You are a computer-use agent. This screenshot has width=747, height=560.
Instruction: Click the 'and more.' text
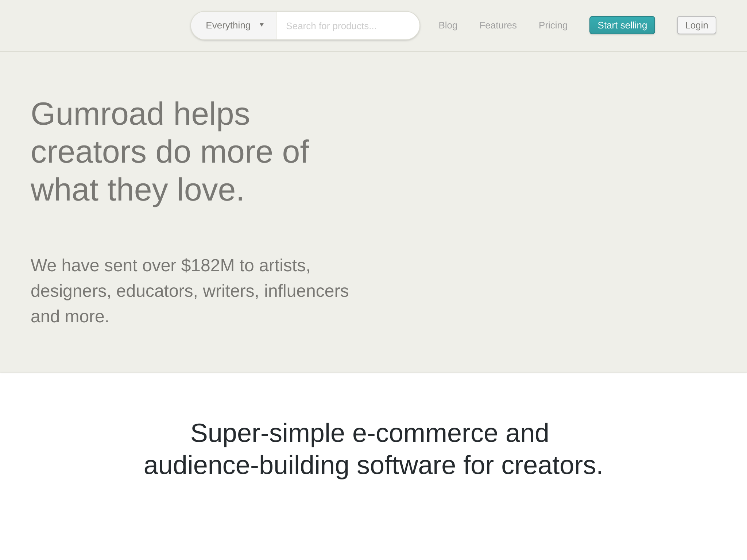tap(70, 316)
